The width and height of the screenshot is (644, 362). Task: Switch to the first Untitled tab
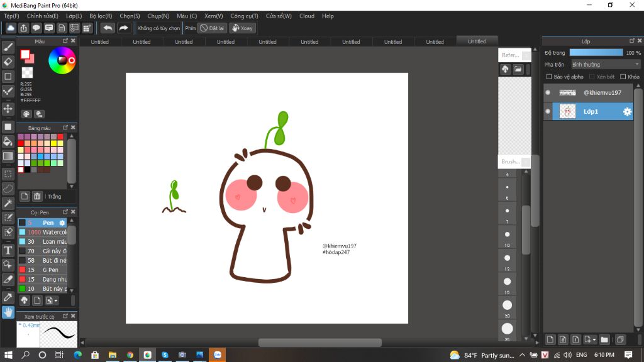coord(100,42)
